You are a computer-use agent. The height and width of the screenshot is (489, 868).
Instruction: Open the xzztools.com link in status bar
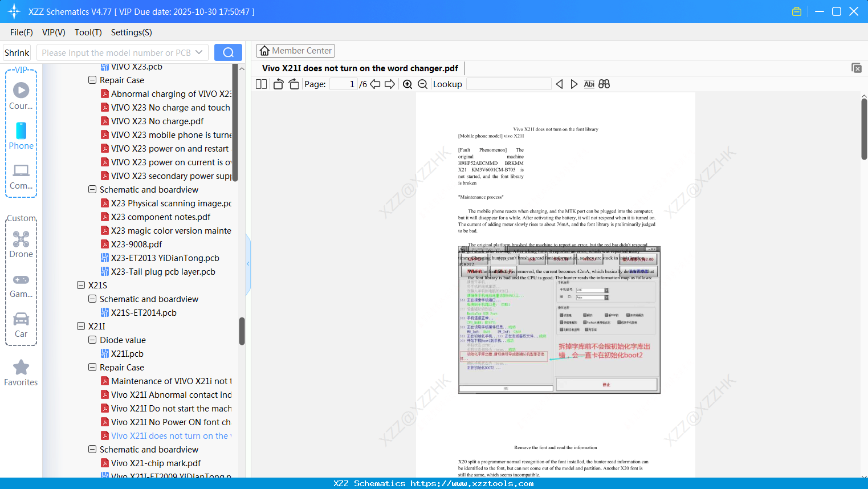[x=472, y=483]
